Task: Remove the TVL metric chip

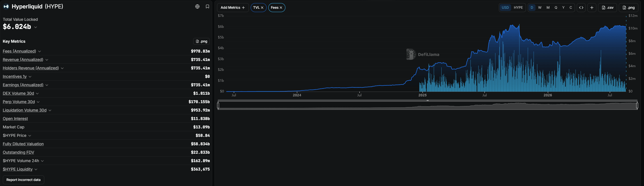Action: click(262, 8)
